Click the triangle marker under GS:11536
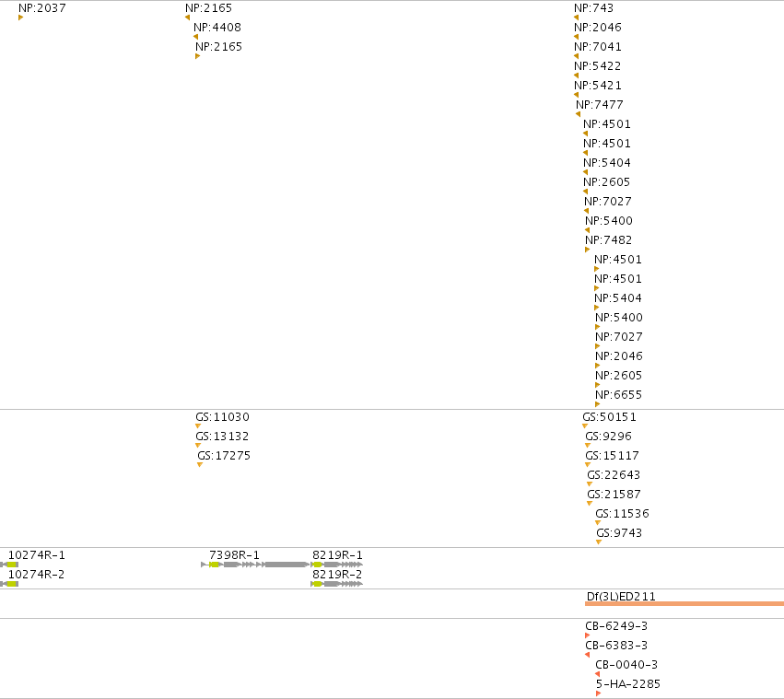784x699 pixels. click(598, 523)
